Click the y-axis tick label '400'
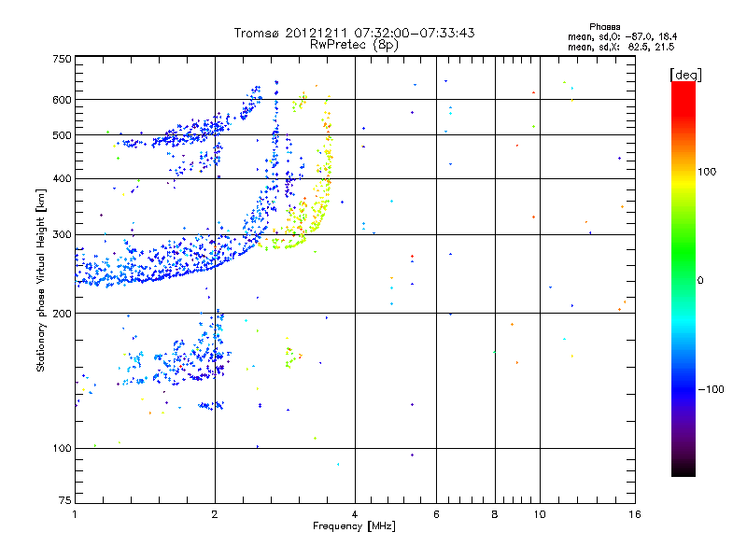Image resolution: width=747 pixels, height=560 pixels. coord(62,178)
